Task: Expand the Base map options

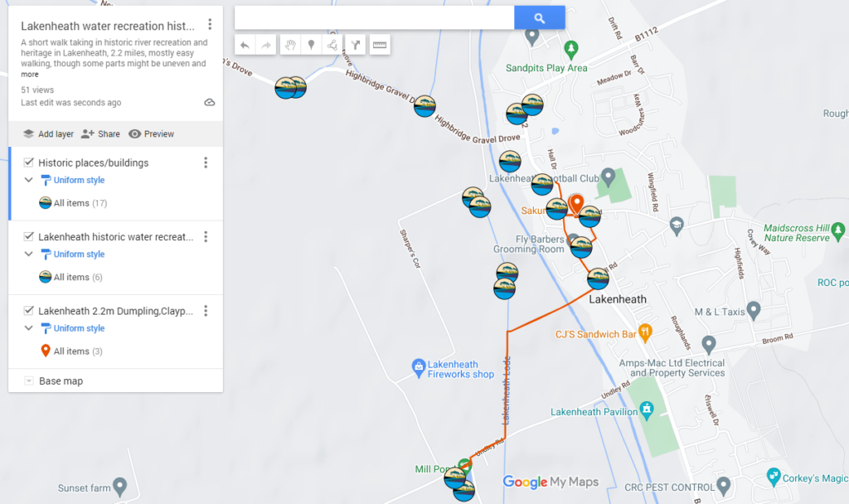Action: pos(29,381)
